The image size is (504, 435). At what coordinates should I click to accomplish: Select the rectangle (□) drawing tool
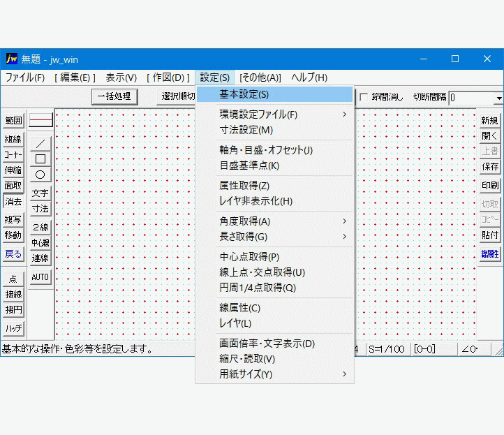coord(40,159)
